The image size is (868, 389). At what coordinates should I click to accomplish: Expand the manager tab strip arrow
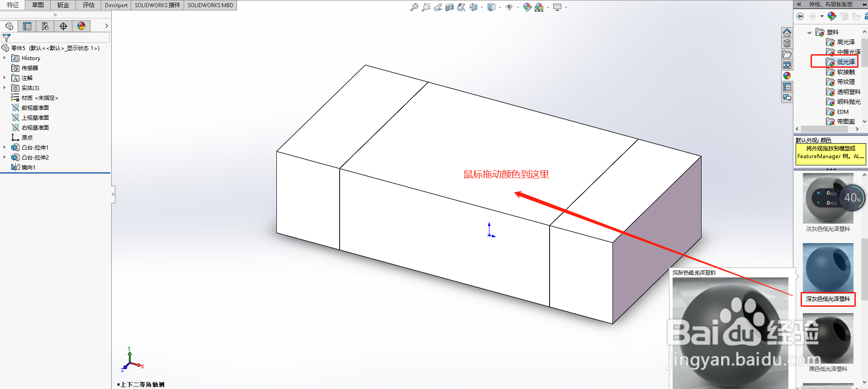(x=106, y=26)
